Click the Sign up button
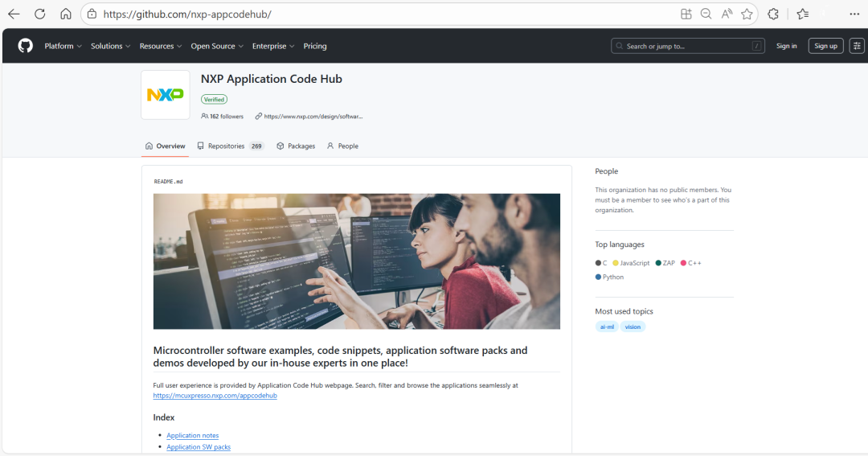The image size is (868, 456). (x=825, y=46)
